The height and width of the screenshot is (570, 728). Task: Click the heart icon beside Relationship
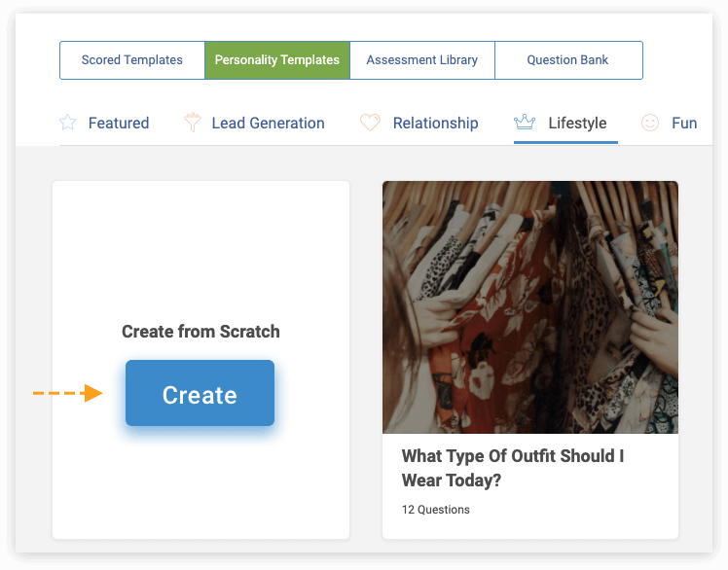click(x=370, y=123)
